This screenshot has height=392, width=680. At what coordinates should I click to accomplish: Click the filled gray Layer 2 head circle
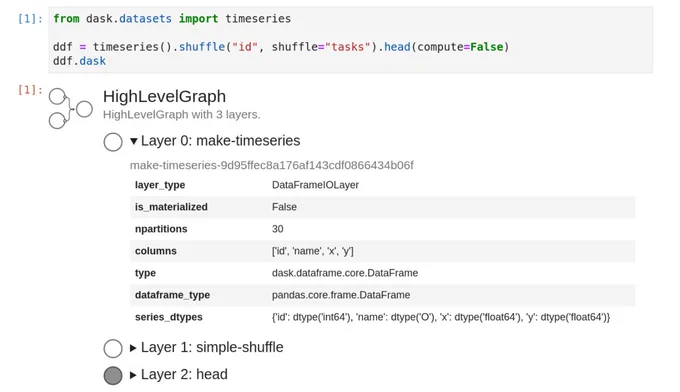tap(113, 375)
